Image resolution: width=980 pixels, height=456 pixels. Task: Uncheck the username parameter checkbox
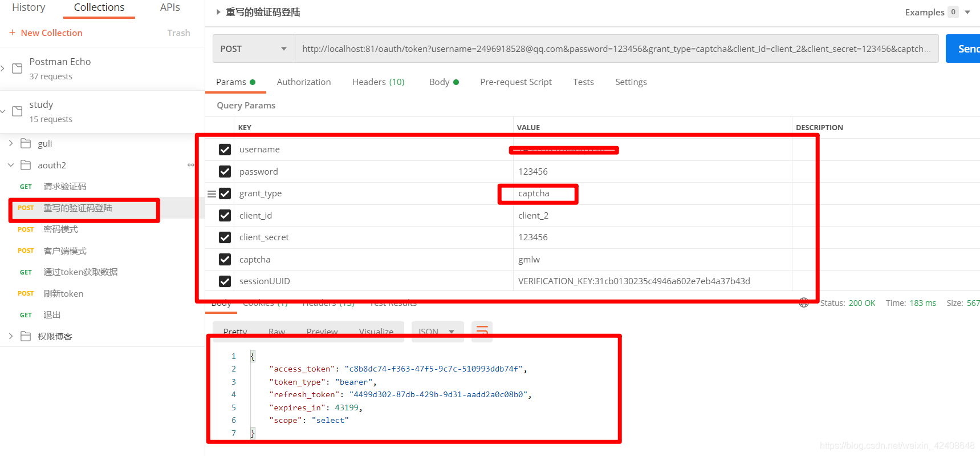pos(225,150)
